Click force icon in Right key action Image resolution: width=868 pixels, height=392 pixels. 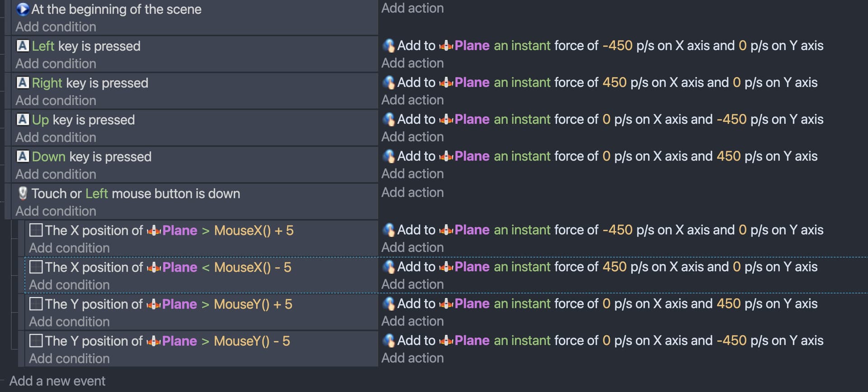tap(389, 82)
